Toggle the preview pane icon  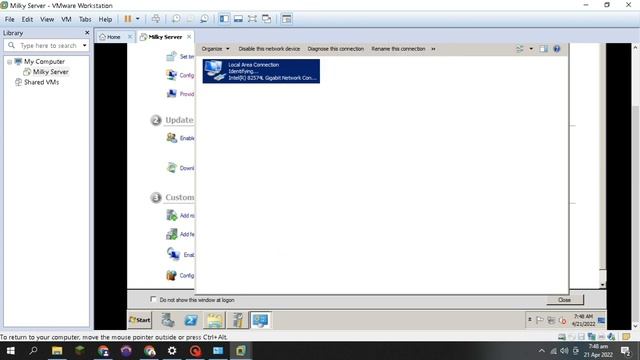543,49
